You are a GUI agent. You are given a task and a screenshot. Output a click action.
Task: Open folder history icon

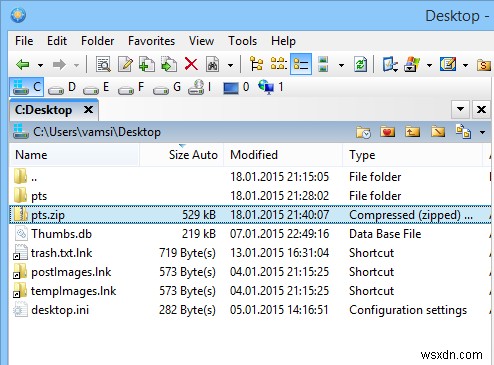click(x=363, y=132)
